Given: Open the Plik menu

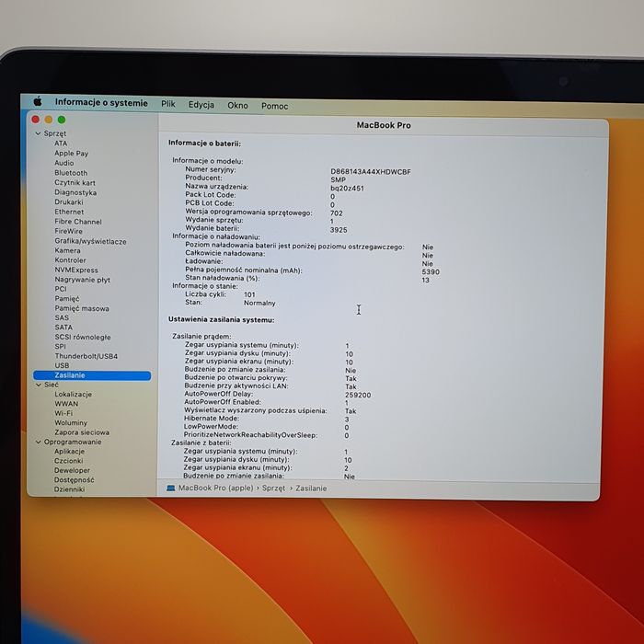Looking at the screenshot, I should (168, 104).
